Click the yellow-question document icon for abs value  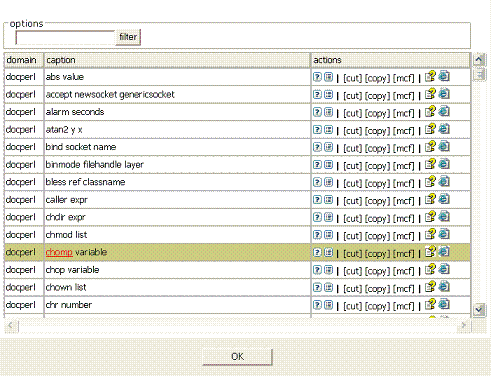[x=430, y=76]
